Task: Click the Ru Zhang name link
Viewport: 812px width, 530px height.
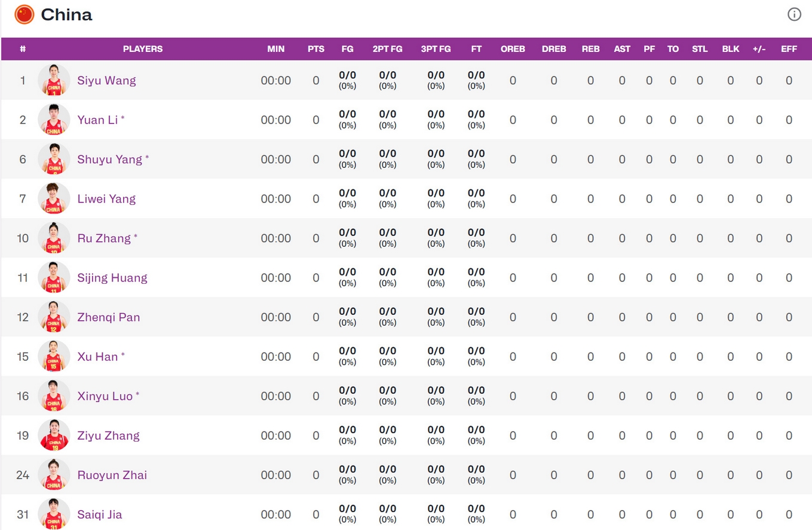Action: click(x=104, y=238)
